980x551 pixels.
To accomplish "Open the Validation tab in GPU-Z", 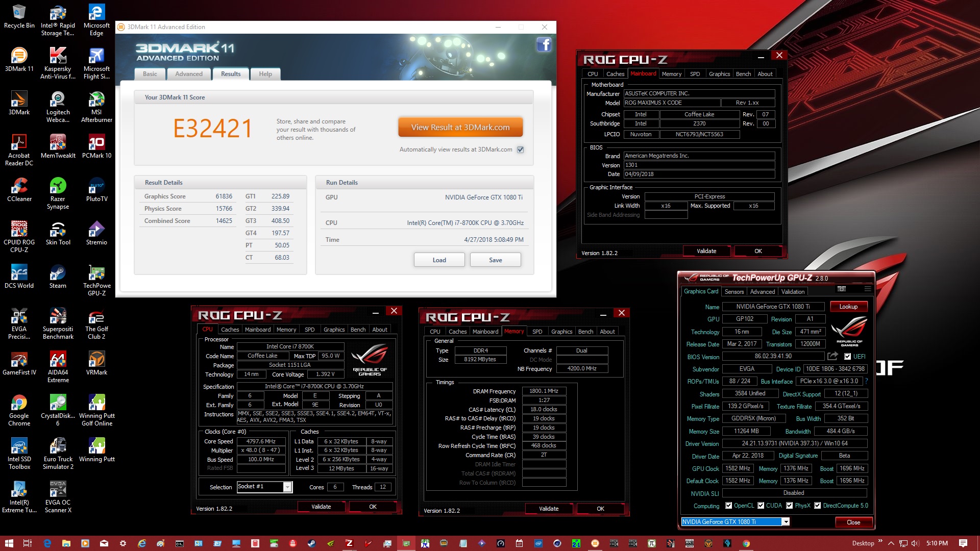I will click(x=793, y=292).
